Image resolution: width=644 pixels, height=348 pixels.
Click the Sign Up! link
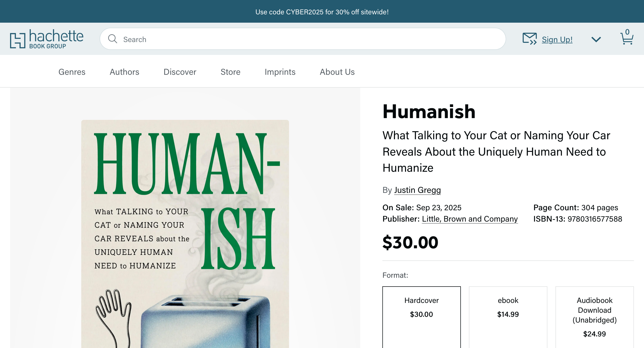click(557, 39)
